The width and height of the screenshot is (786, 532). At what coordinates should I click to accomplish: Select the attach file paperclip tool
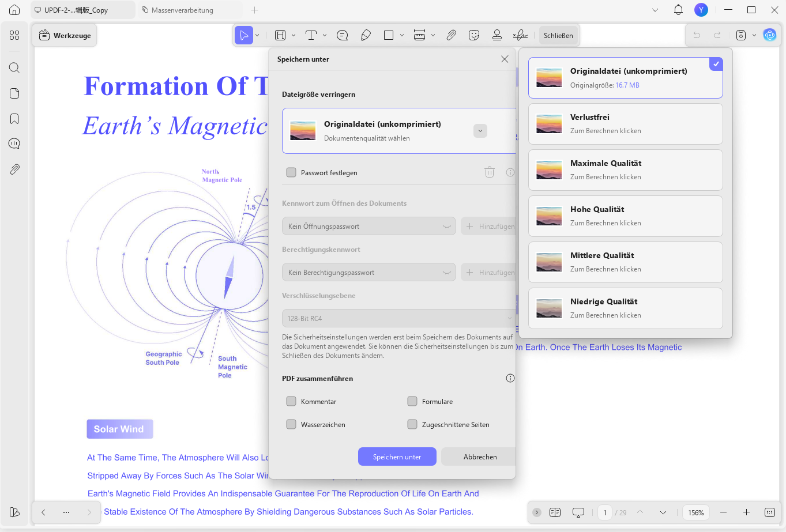coord(451,35)
